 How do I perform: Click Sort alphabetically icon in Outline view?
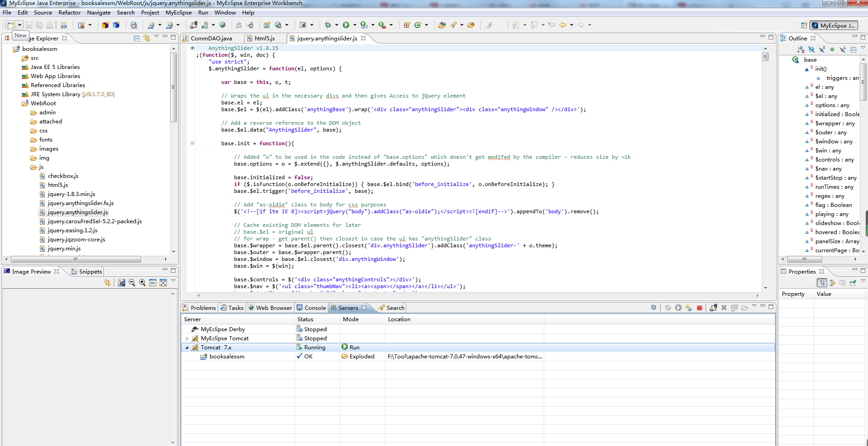point(801,49)
